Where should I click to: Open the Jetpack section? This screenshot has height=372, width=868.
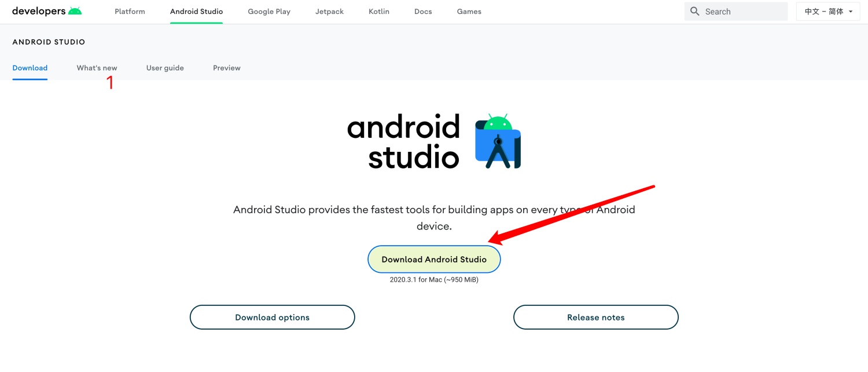[329, 12]
